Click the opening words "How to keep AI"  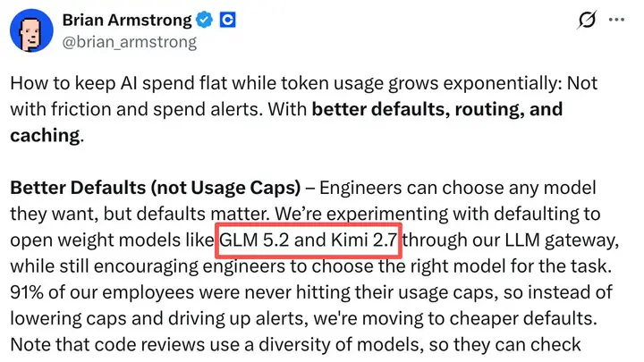[x=73, y=83]
